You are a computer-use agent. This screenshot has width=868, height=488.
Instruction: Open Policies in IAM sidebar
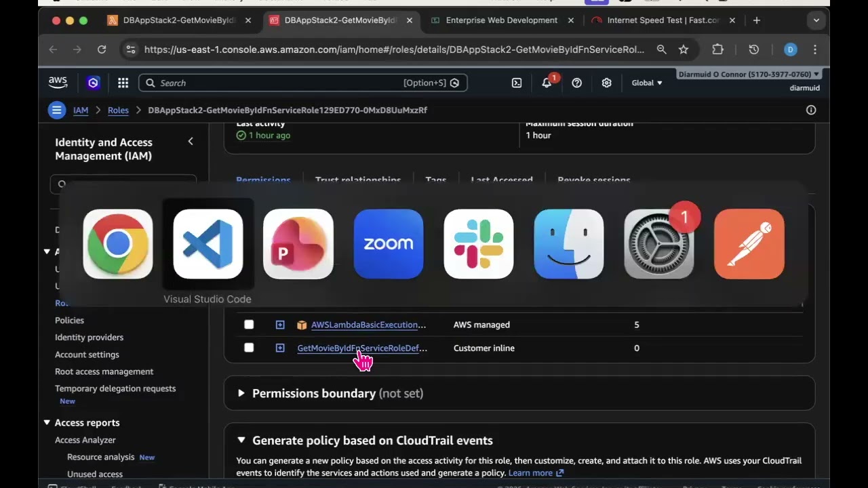(69, 320)
